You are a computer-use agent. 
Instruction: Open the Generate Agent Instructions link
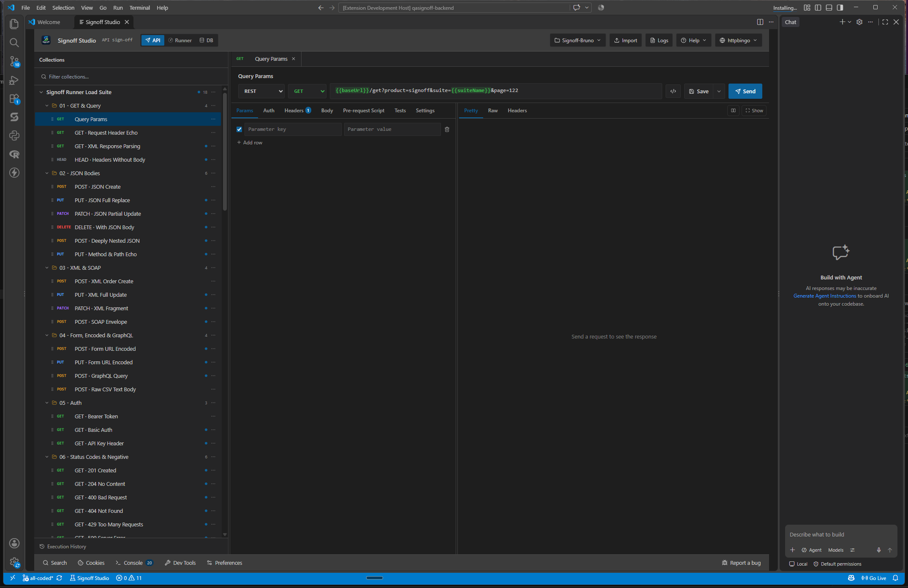(x=824, y=296)
